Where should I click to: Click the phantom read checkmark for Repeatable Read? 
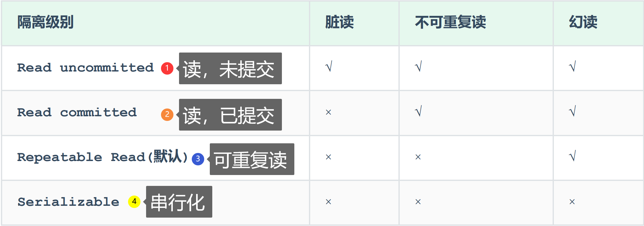[x=572, y=156]
